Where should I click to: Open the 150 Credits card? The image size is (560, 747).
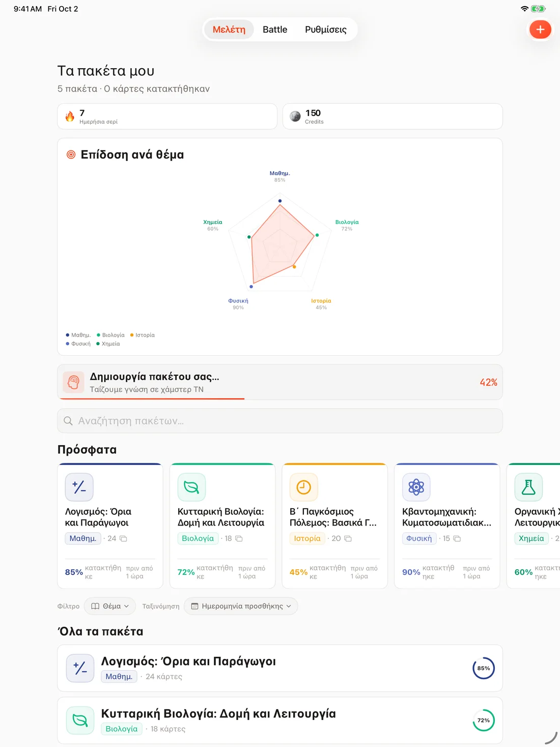click(393, 117)
